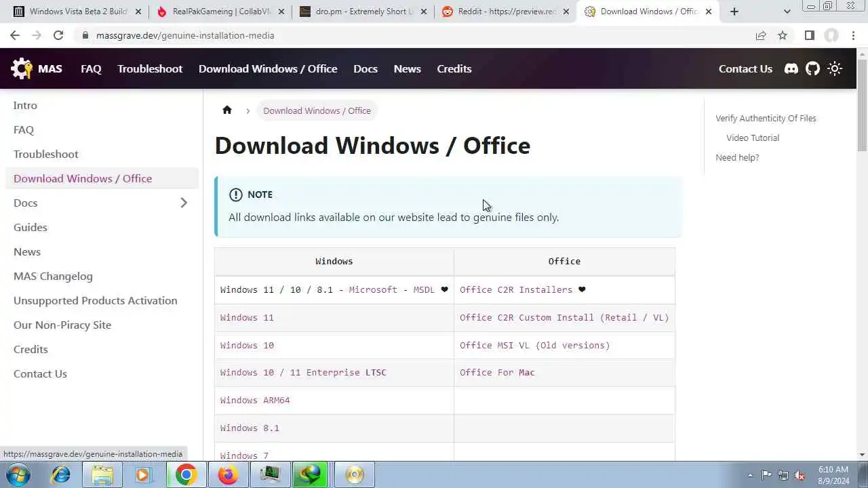
Task: Open the file explorer taskbar icon
Action: 102,474
